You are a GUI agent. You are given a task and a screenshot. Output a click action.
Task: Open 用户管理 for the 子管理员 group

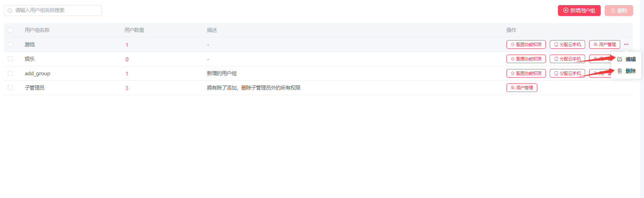(x=522, y=88)
